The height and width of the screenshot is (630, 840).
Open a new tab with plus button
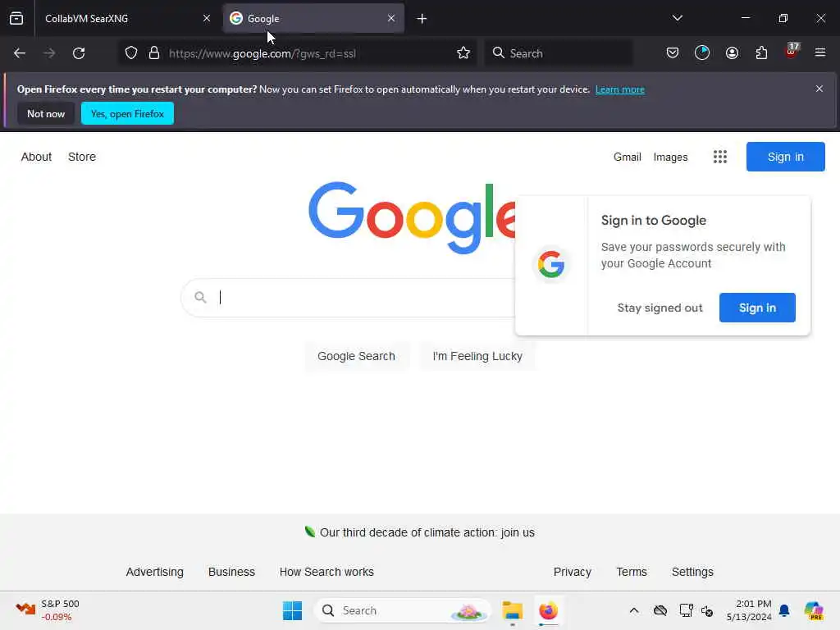point(422,19)
